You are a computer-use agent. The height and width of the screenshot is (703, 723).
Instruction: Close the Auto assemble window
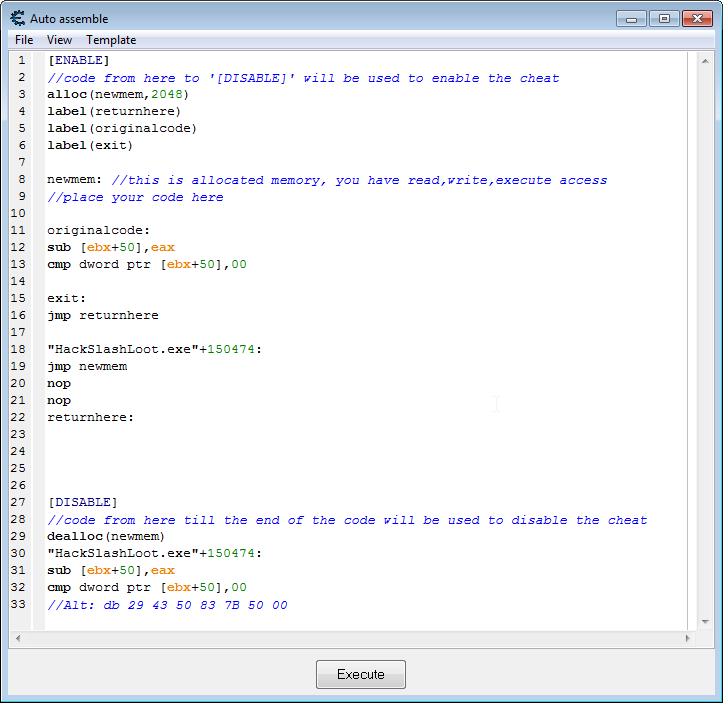click(x=697, y=19)
